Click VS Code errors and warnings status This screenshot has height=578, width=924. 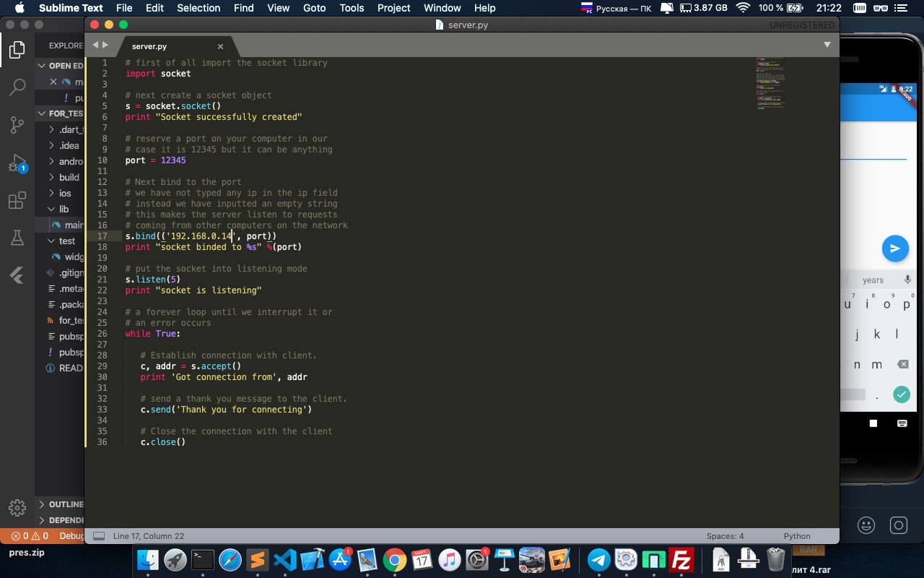(x=29, y=536)
